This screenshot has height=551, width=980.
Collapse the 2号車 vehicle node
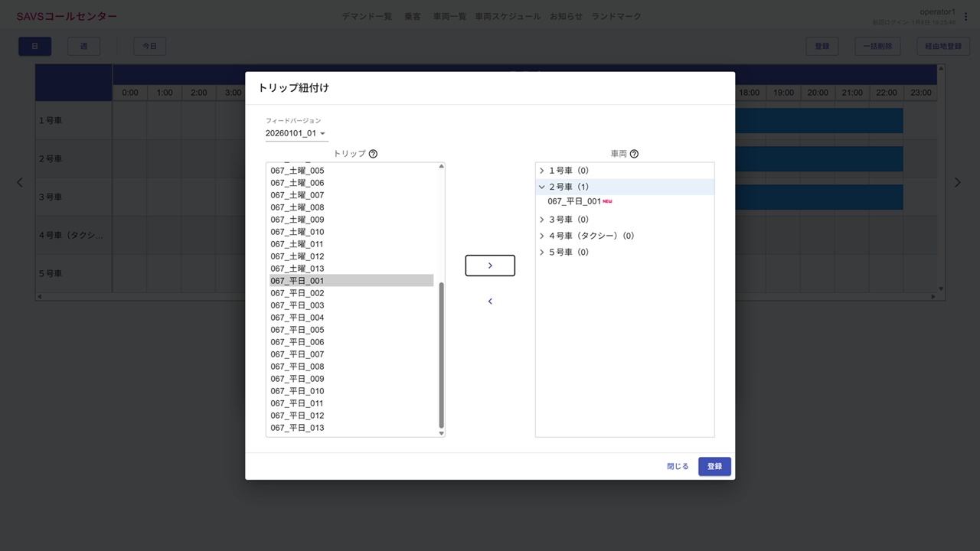click(x=542, y=187)
